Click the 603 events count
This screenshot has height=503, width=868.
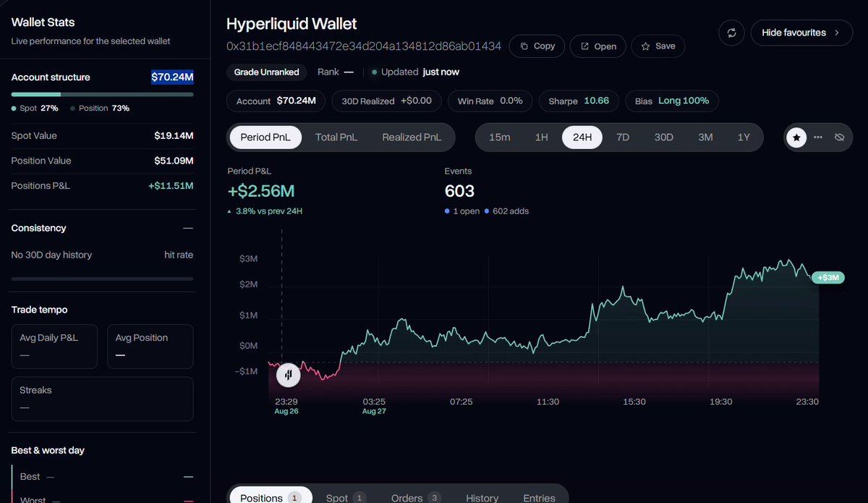tap(459, 192)
